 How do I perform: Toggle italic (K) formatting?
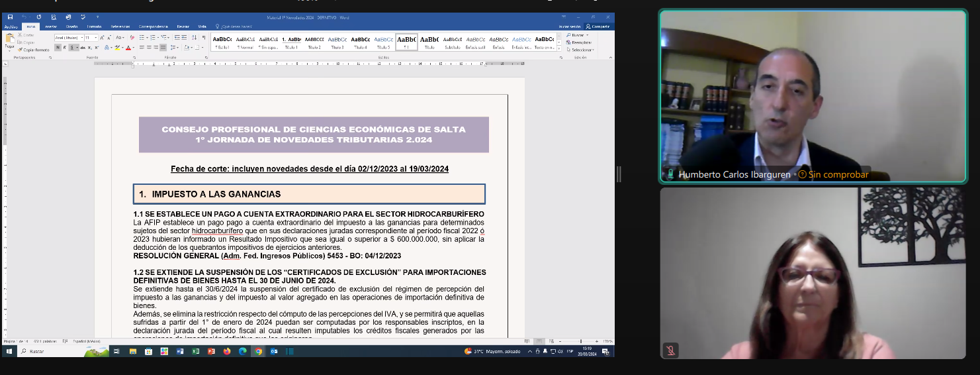tap(65, 48)
